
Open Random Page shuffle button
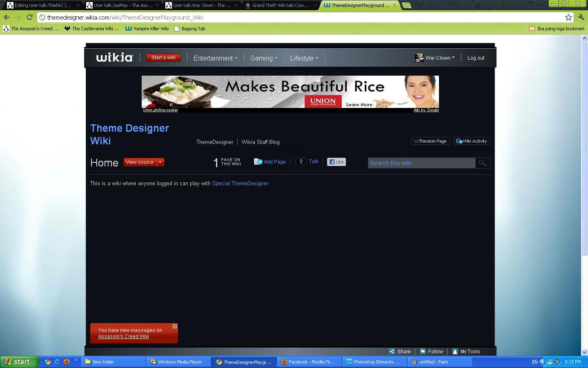point(430,141)
